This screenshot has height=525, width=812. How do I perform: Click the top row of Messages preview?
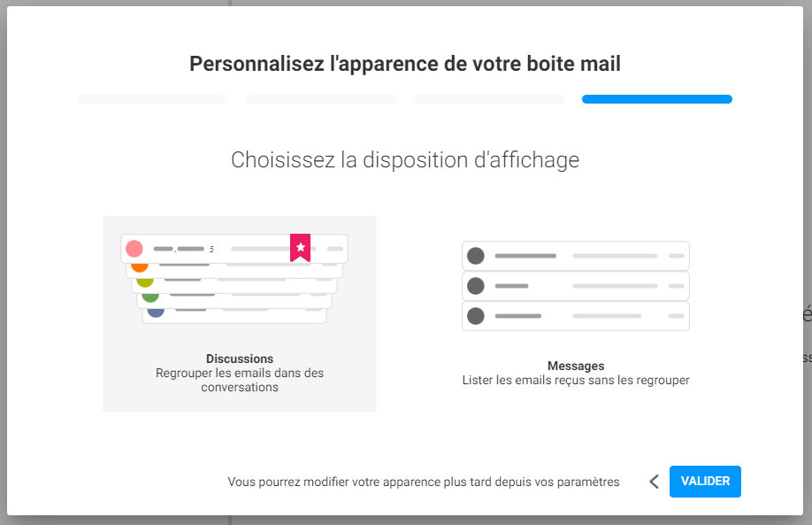click(575, 256)
